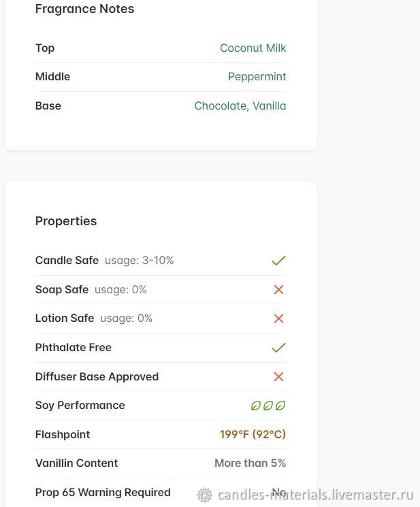Click the Lotion Safe red cross icon

tap(278, 318)
